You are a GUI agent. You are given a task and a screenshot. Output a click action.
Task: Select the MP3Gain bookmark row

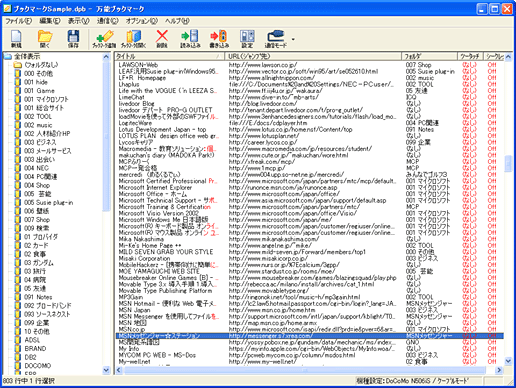(309, 297)
